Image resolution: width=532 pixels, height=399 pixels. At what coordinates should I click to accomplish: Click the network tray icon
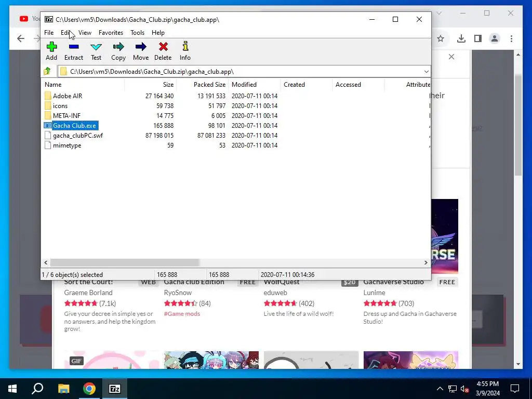pos(453,389)
